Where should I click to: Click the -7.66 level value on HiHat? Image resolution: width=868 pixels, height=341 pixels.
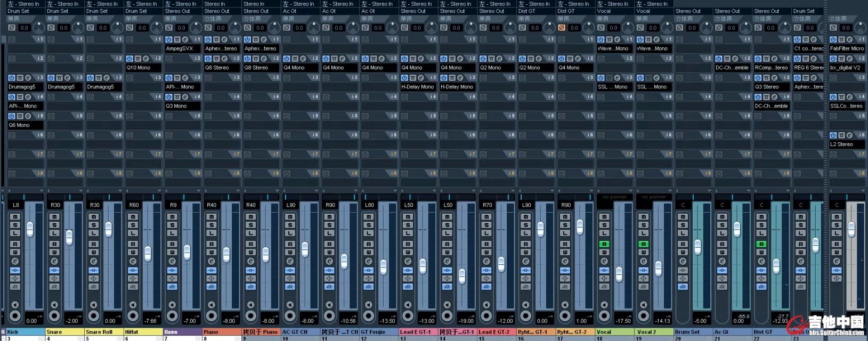[150, 321]
